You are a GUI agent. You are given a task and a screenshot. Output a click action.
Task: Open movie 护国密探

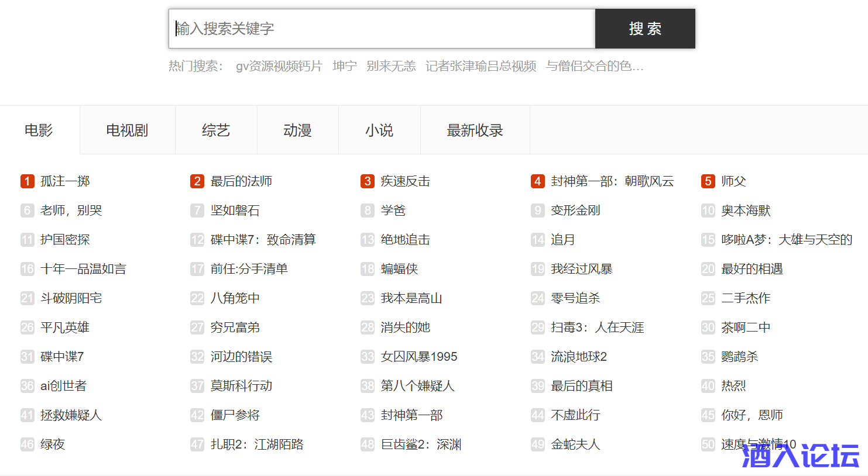65,240
